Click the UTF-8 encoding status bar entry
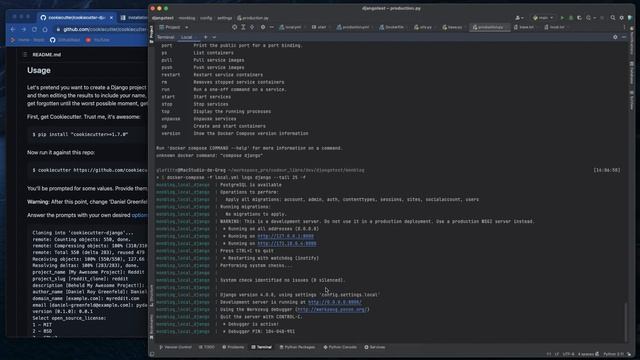 click(x=569, y=354)
